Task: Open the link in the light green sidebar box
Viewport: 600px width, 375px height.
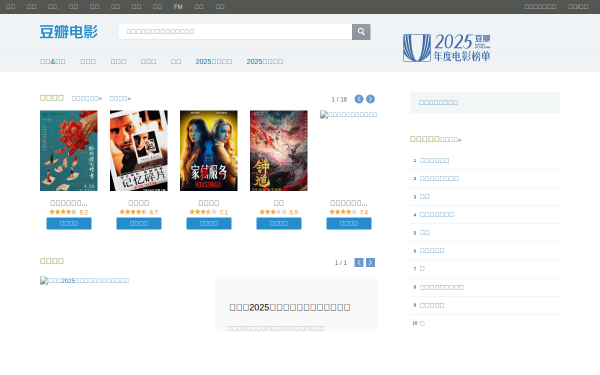Action: (439, 103)
